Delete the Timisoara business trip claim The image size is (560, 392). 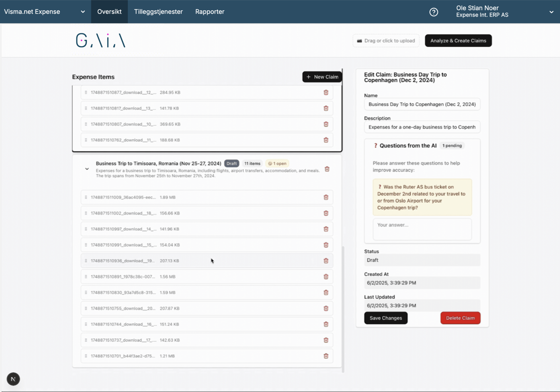pos(327,169)
